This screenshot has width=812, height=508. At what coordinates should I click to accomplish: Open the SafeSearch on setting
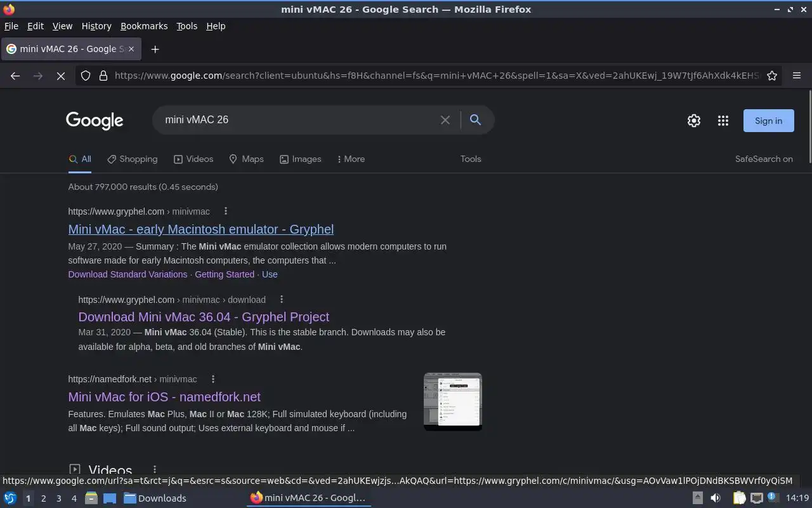[764, 159]
